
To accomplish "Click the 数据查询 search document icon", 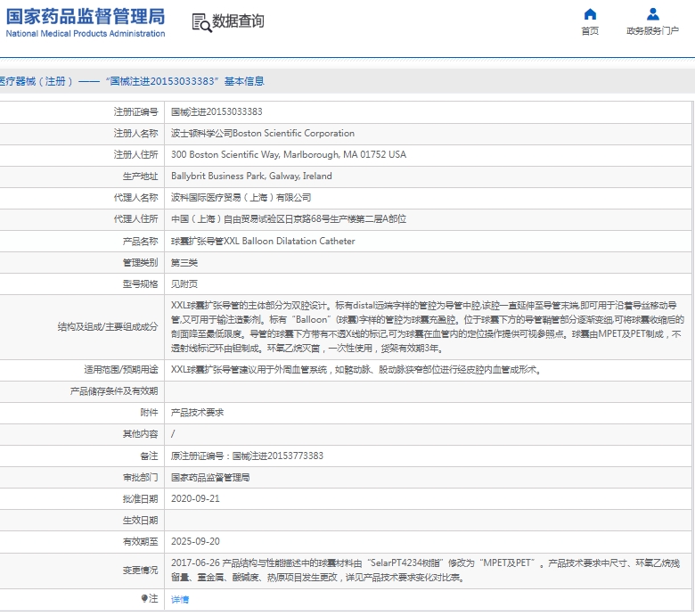I will coord(201,22).
